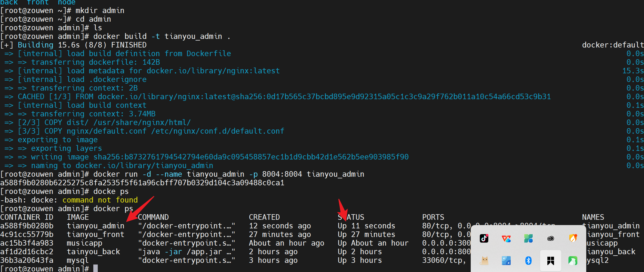Click the 'IMAGE' column header

78,217
